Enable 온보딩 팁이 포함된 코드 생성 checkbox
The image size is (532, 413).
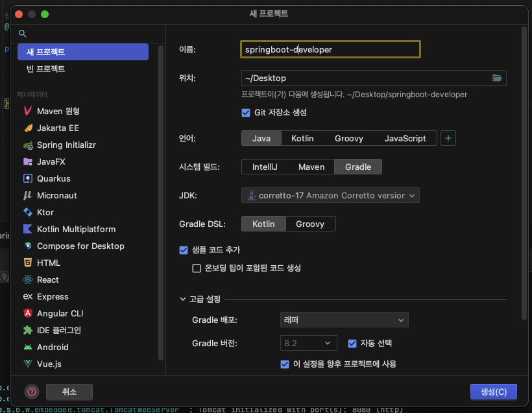(197, 268)
